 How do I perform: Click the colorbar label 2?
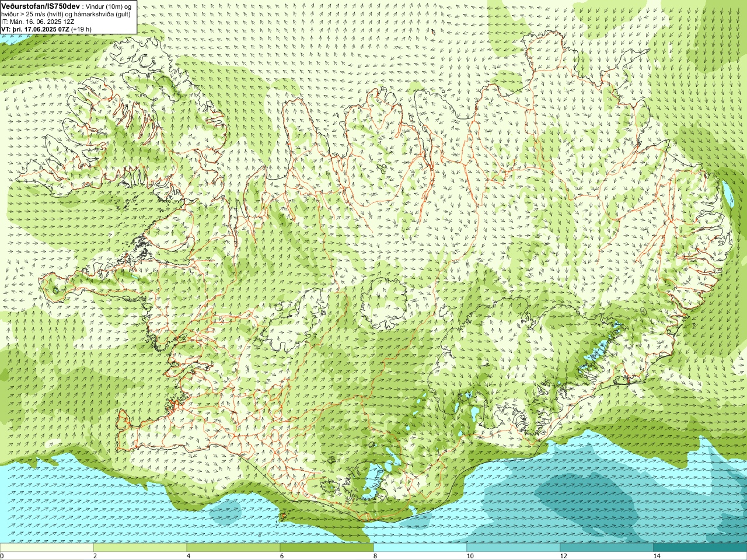(95, 556)
